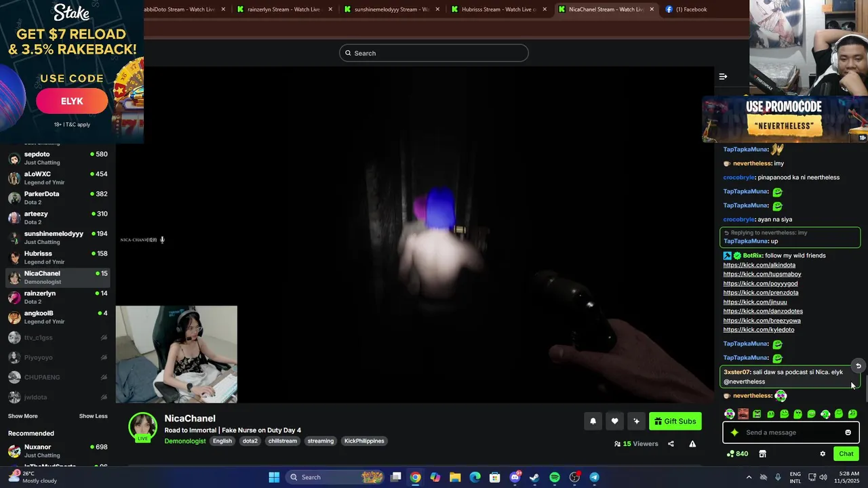This screenshot has width=868, height=488.
Task: Open the weather widget showing 26°C
Action: pyautogui.click(x=34, y=477)
